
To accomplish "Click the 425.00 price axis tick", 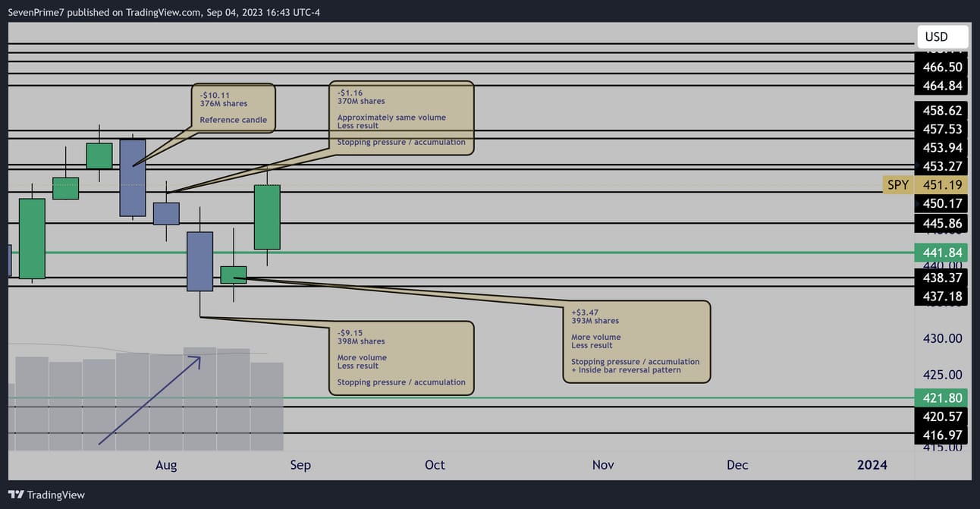I will (942, 375).
